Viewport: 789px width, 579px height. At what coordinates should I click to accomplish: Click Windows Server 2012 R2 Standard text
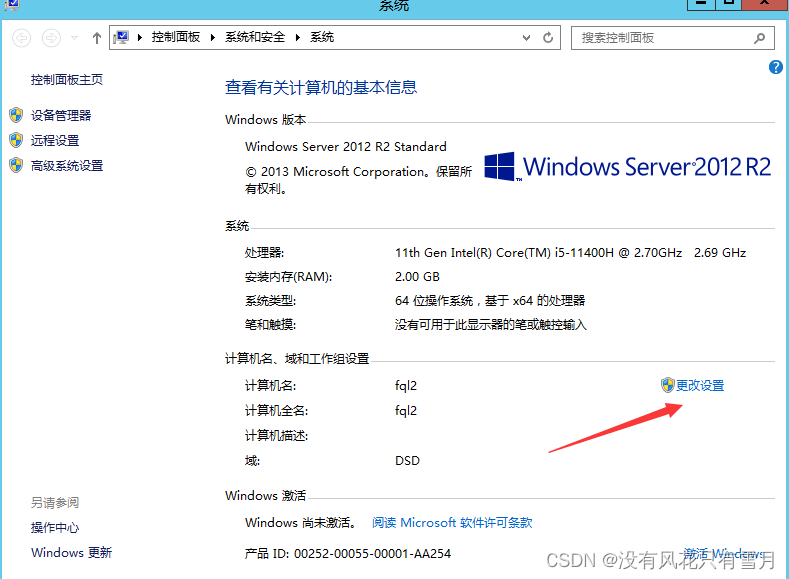[x=346, y=146]
